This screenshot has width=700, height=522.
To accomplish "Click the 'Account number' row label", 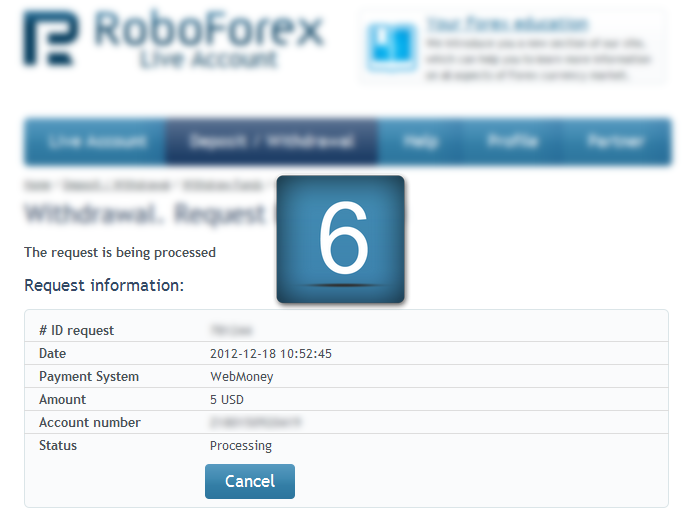I will pos(90,422).
